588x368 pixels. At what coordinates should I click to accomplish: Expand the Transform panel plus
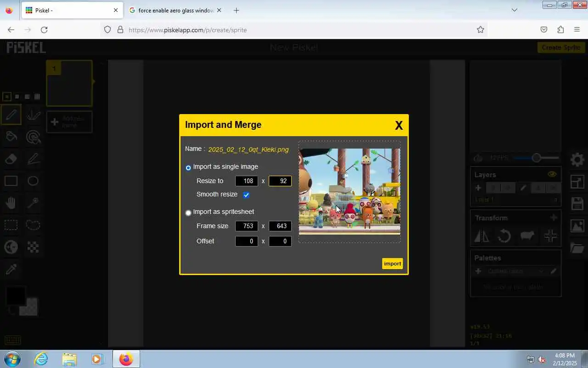554,218
